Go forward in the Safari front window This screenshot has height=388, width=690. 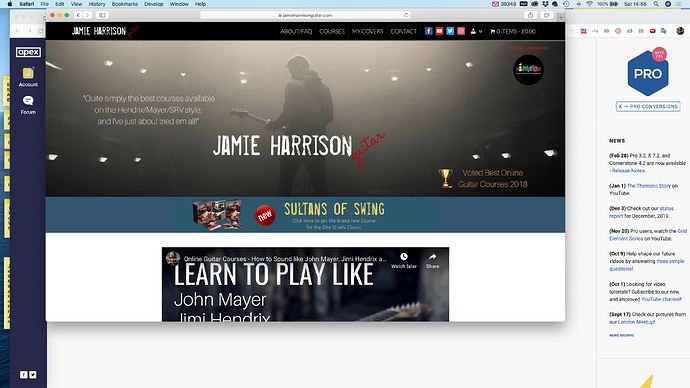coord(87,15)
